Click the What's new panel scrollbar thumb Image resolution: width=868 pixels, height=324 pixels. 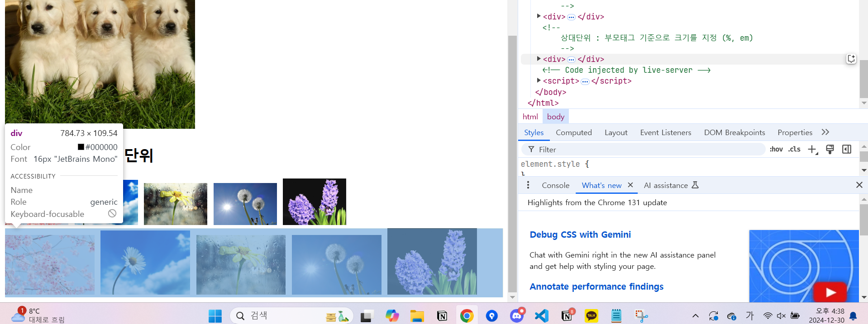[864, 220]
